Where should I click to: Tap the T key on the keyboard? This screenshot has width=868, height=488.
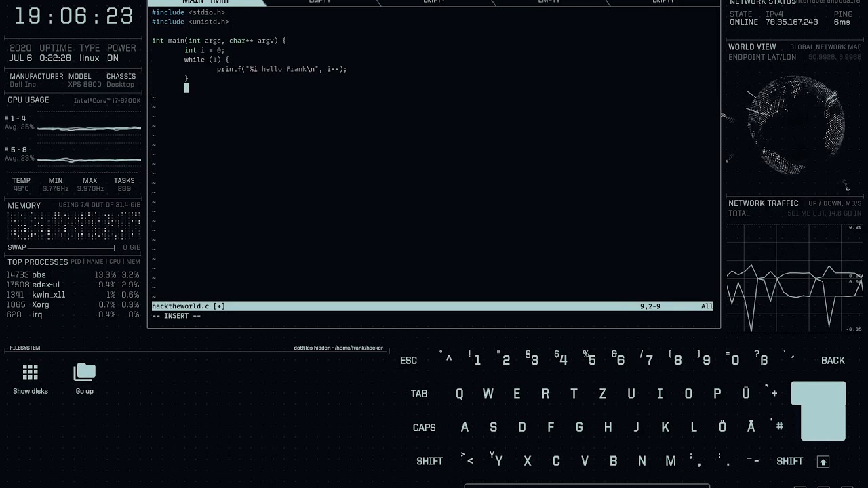point(574,394)
